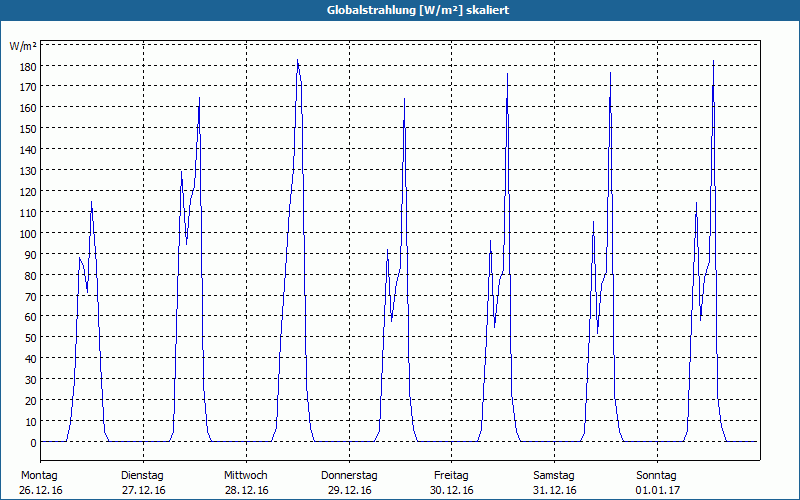800x500 pixels.
Task: Click Monday's radiation peak near 115
Action: click(91, 202)
